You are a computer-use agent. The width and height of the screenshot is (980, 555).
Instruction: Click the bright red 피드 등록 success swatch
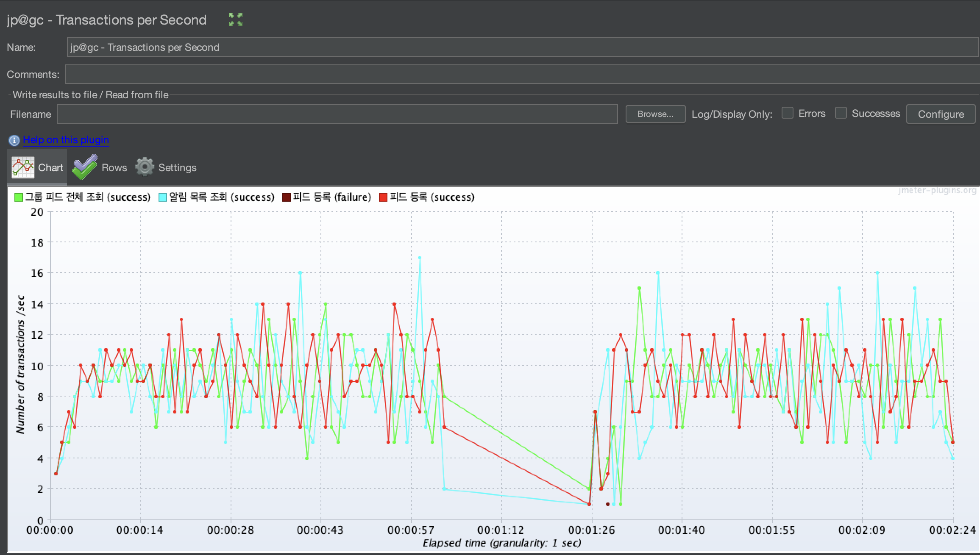pyautogui.click(x=383, y=197)
